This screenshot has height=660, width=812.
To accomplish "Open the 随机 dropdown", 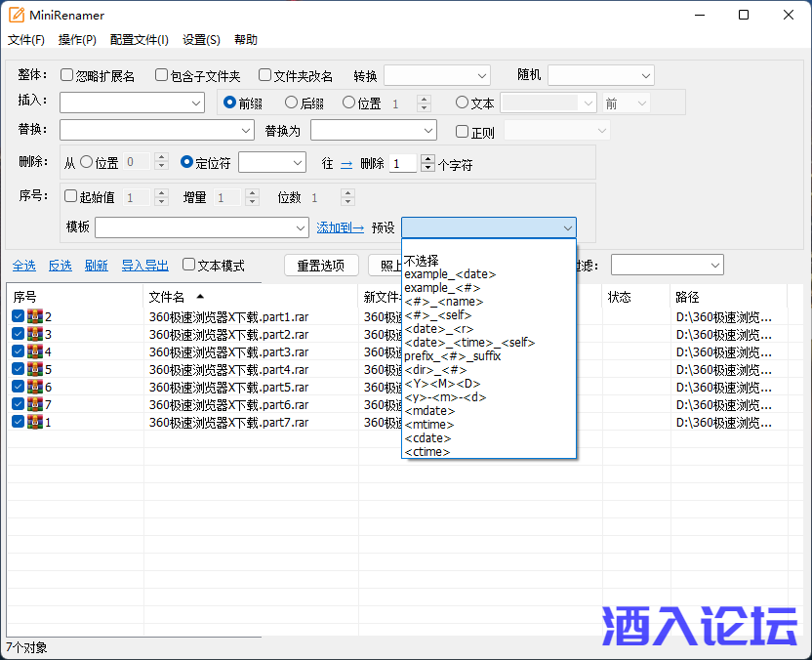I will (600, 74).
